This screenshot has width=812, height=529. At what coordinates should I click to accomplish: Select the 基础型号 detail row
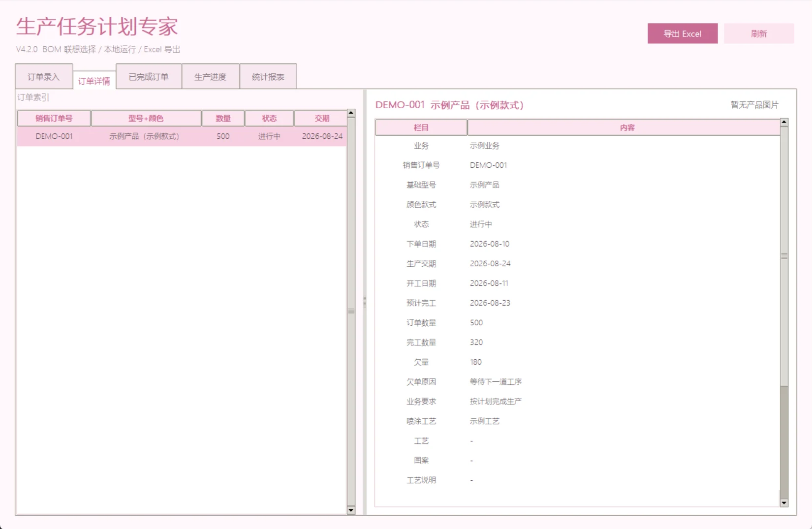(x=578, y=185)
